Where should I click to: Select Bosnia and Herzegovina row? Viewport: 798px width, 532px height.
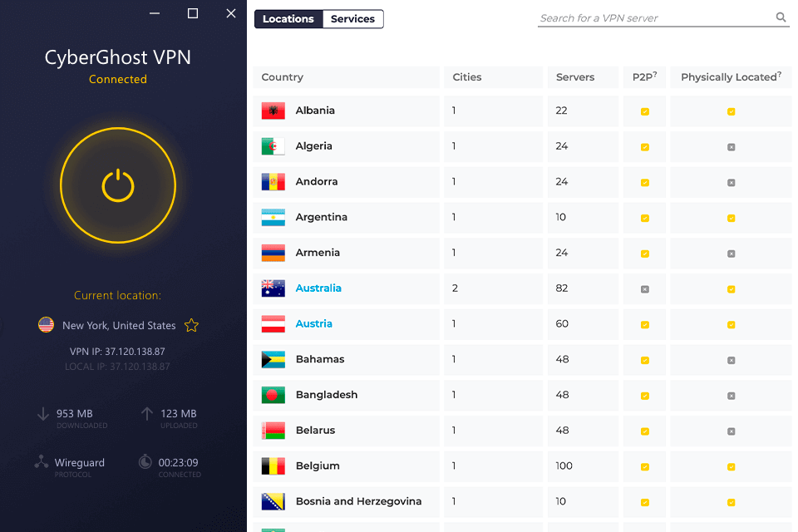(x=522, y=501)
